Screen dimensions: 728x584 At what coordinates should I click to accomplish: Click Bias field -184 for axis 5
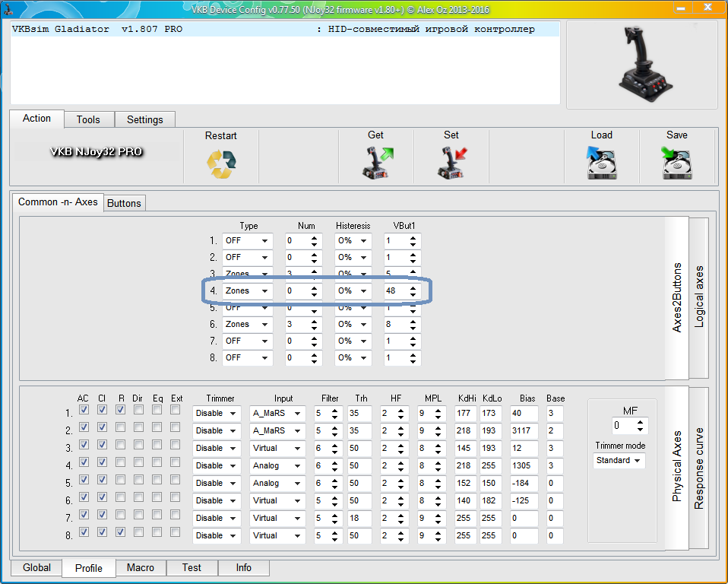(524, 483)
